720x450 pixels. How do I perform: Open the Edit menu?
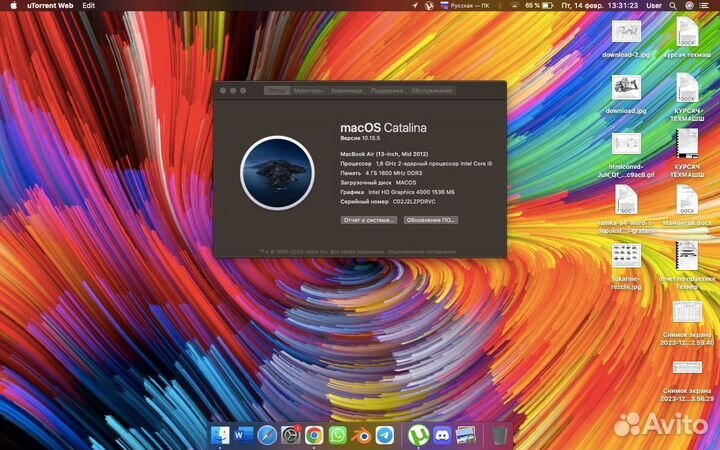(89, 6)
